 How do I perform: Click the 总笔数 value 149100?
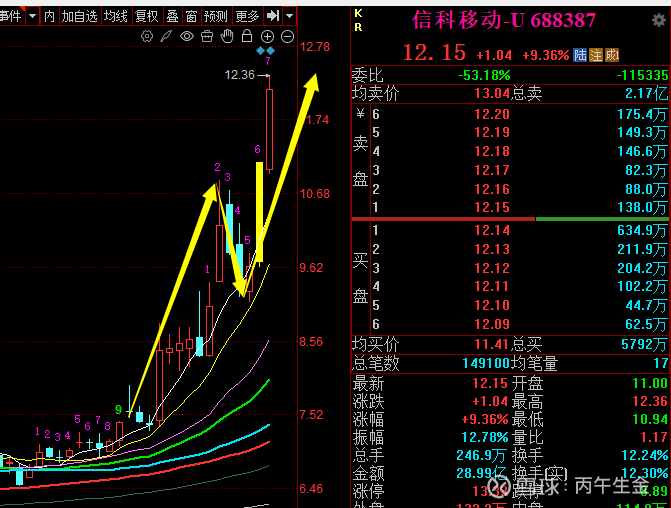pos(486,363)
